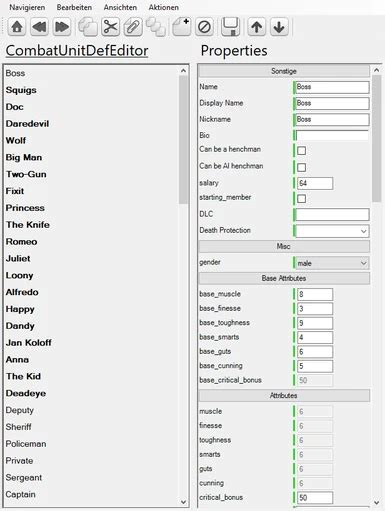Open the Aktionen menu
Screen dimensions: 385x511
point(163,7)
